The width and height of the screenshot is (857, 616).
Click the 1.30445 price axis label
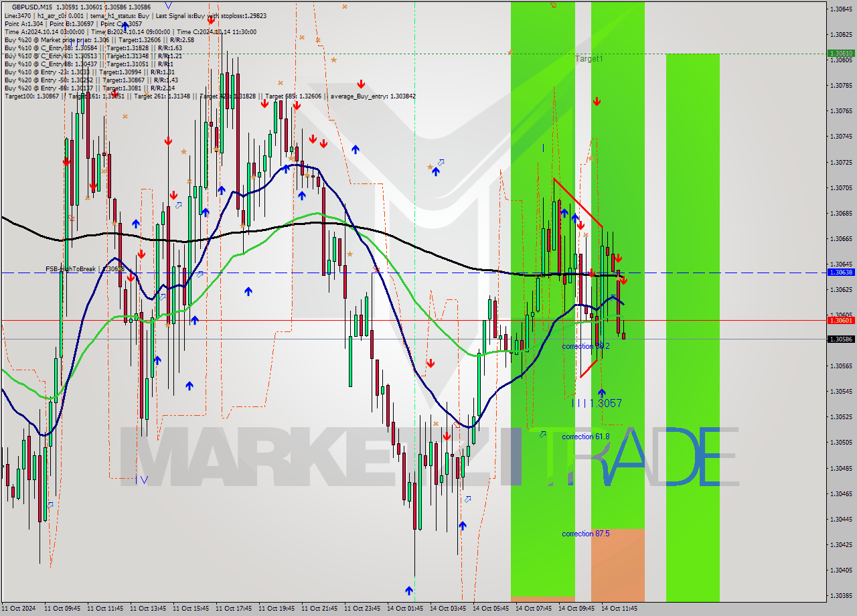tap(841, 519)
